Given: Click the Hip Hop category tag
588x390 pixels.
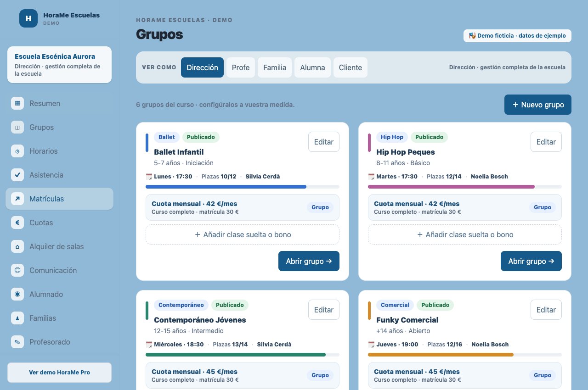Looking at the screenshot, I should tap(392, 137).
